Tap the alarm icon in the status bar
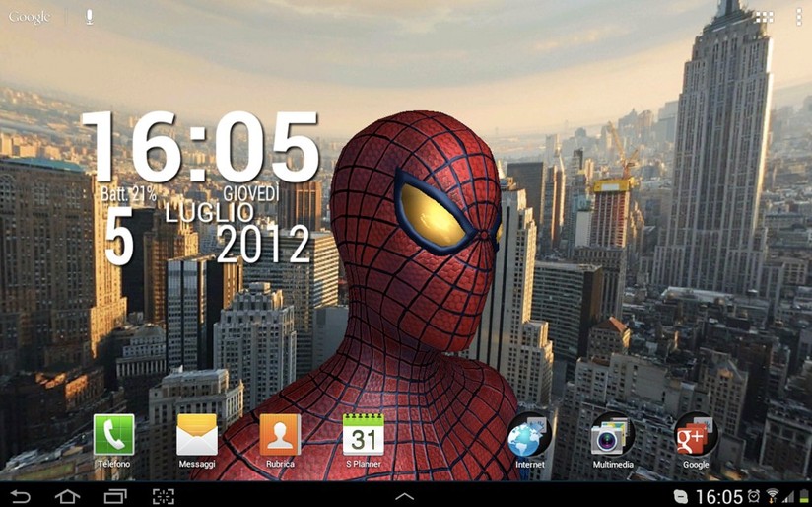The height and width of the screenshot is (507, 812). click(754, 496)
